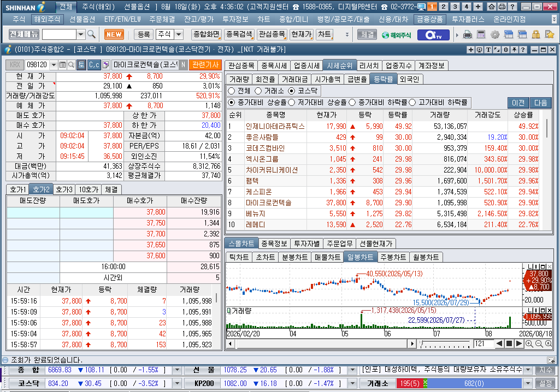The image size is (560, 392).
Task: Click the 해외주식 globe icon
Action: point(397,35)
